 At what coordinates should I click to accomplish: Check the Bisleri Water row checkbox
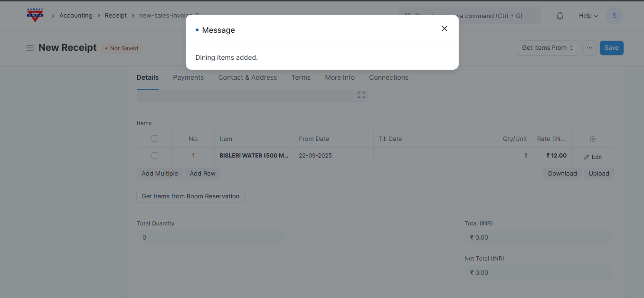tap(155, 156)
